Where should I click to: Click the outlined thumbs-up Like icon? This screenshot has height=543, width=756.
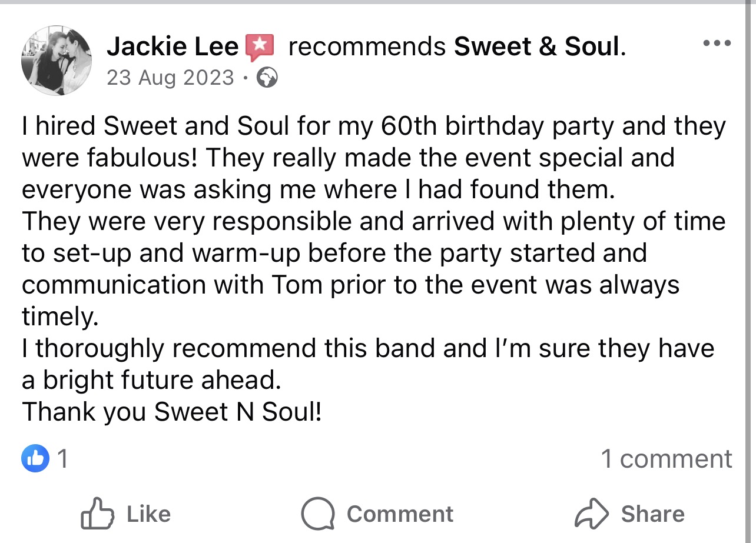coord(97,514)
